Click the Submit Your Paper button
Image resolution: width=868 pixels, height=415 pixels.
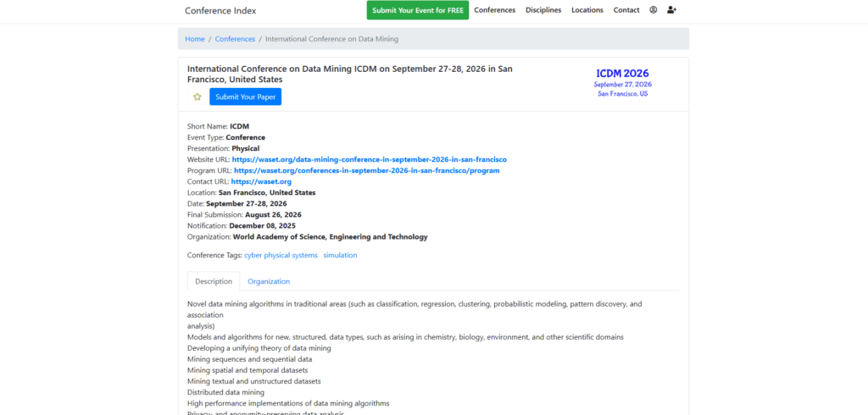[245, 97]
